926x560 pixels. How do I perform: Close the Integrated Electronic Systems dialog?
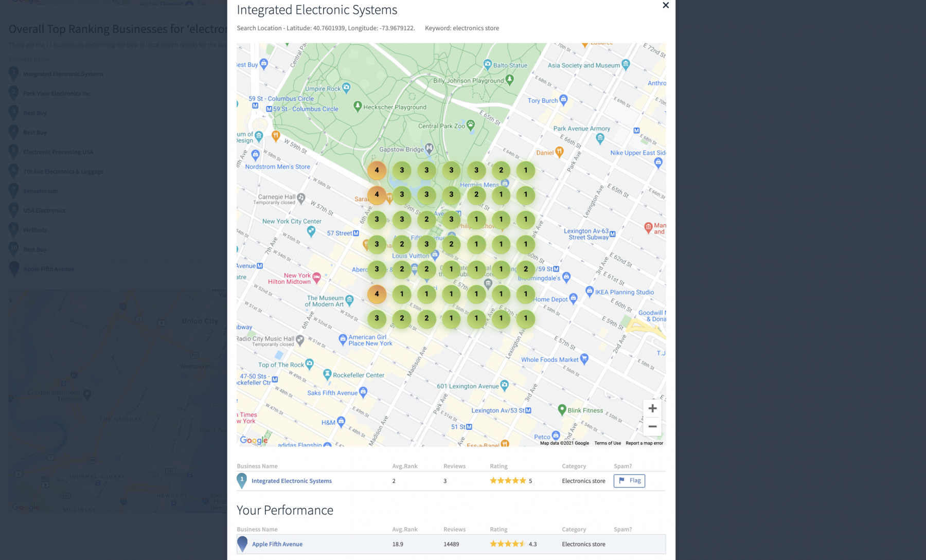(666, 6)
